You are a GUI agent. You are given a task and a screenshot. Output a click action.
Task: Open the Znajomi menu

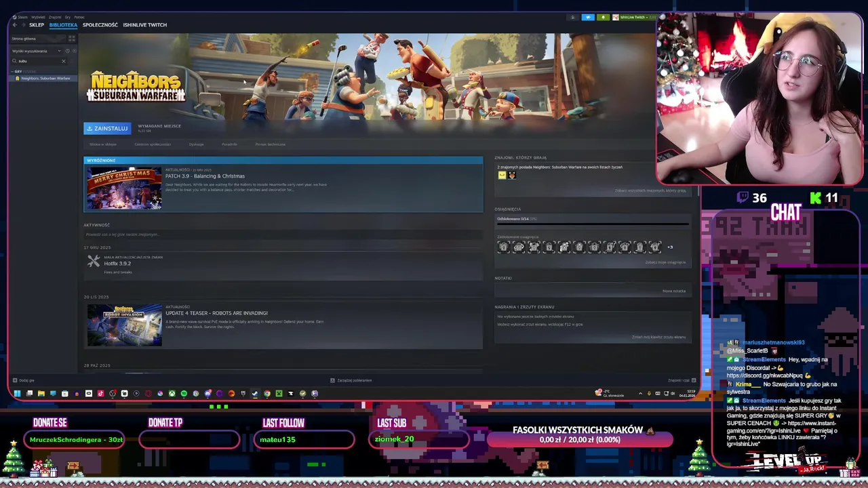click(55, 17)
